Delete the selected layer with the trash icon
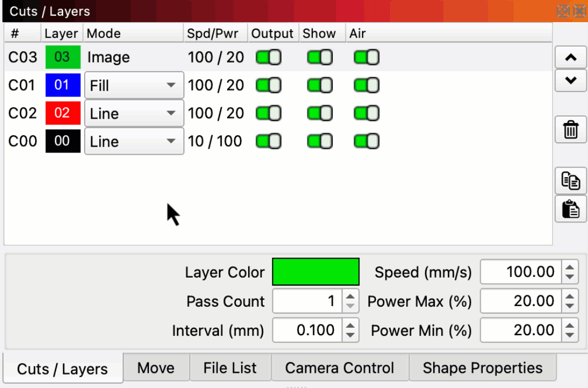The image size is (588, 388). [570, 130]
